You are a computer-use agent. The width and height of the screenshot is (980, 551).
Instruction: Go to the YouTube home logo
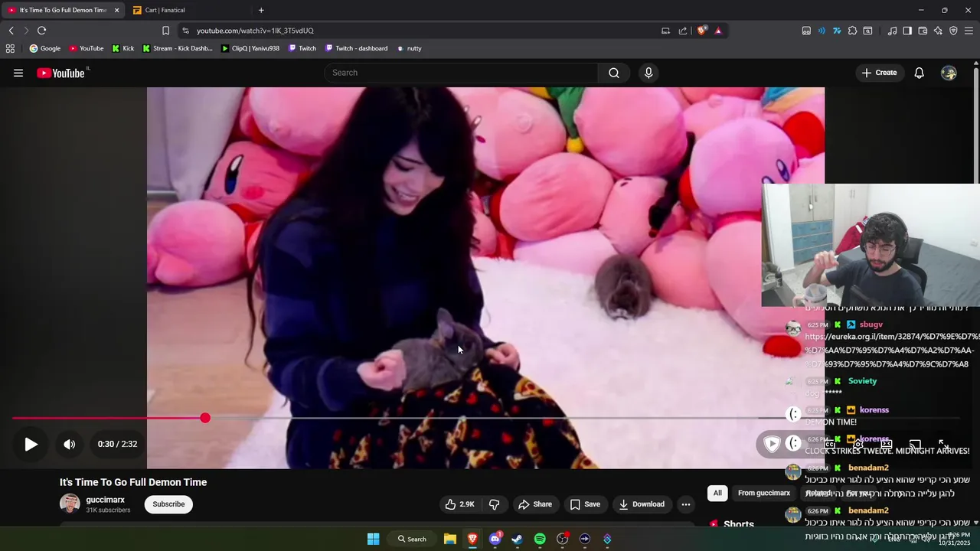click(x=60, y=73)
